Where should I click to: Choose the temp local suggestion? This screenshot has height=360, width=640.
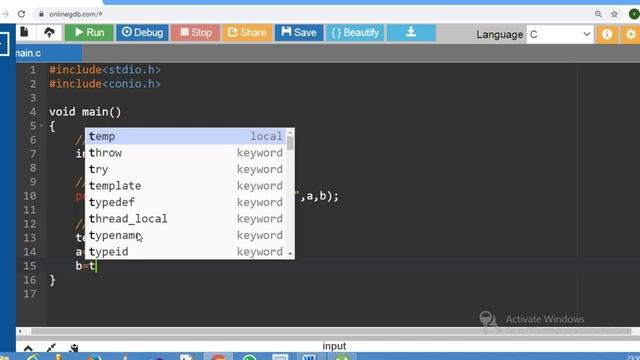[x=186, y=136]
